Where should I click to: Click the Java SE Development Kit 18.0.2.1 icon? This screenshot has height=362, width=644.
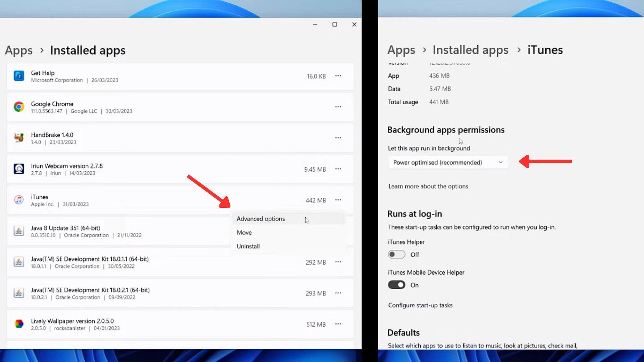[x=19, y=293]
